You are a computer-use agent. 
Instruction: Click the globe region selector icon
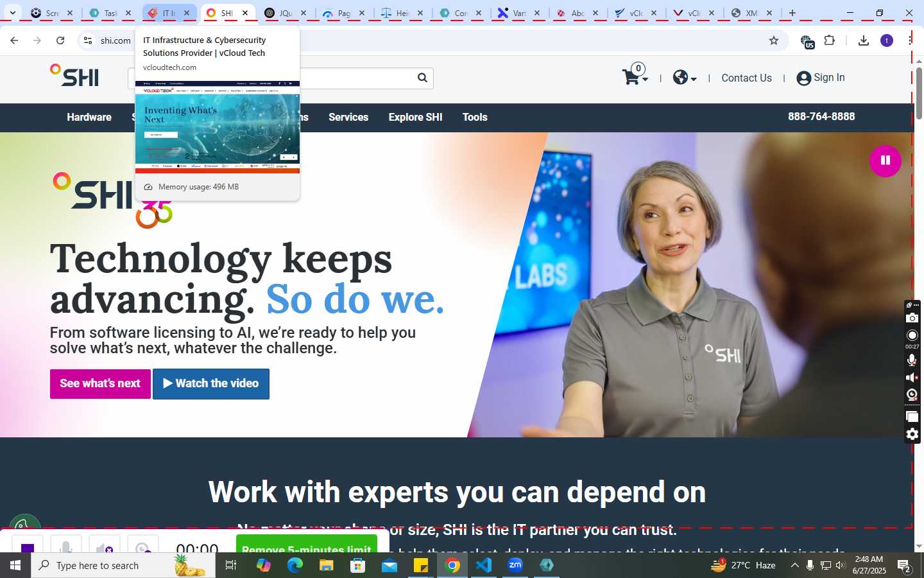[680, 78]
